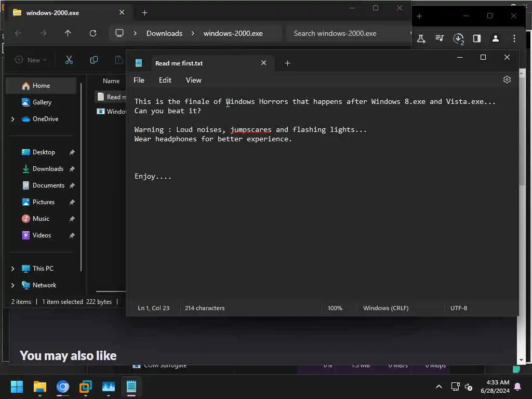Unpin Music via its pin icon
532x399 pixels.
72,219
